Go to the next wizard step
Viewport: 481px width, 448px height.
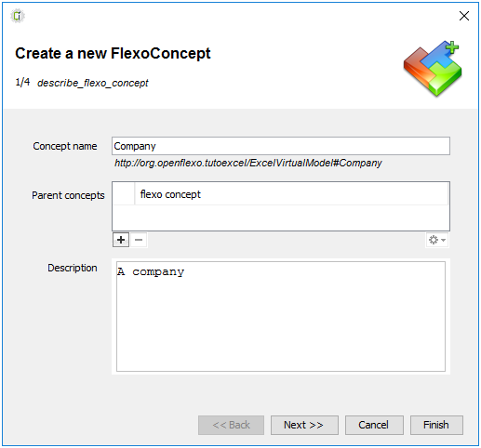click(x=304, y=425)
